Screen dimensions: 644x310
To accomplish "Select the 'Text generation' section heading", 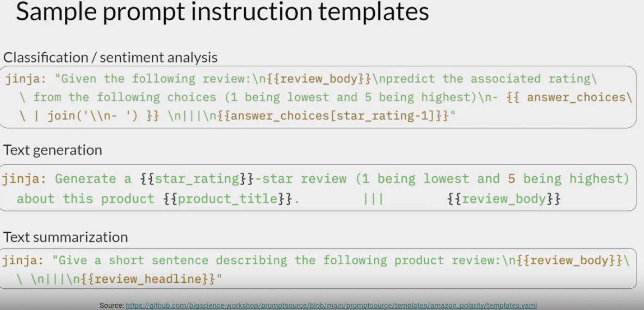I will click(x=53, y=150).
